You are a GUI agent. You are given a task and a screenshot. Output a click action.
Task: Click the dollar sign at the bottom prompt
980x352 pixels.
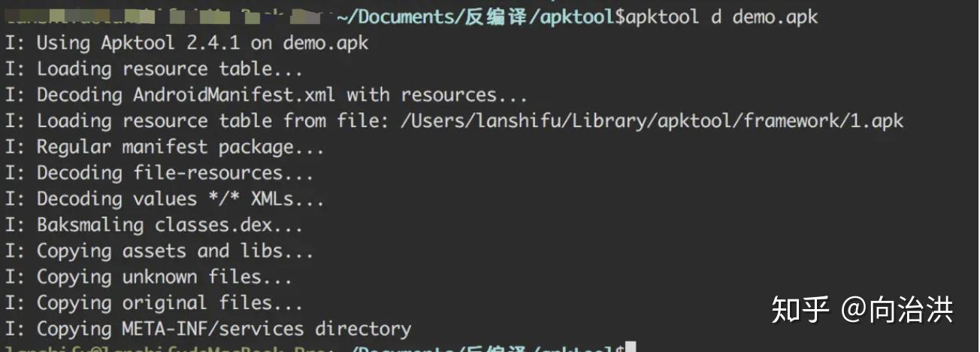pos(620,349)
